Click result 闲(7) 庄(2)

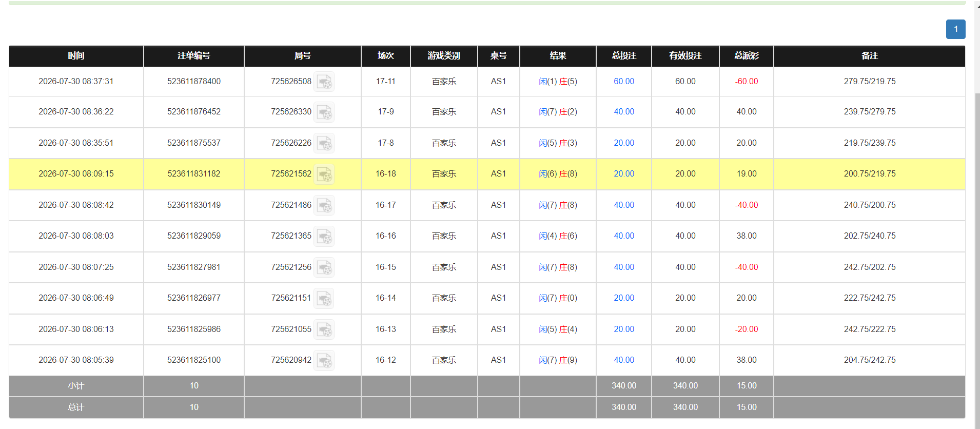coord(558,112)
